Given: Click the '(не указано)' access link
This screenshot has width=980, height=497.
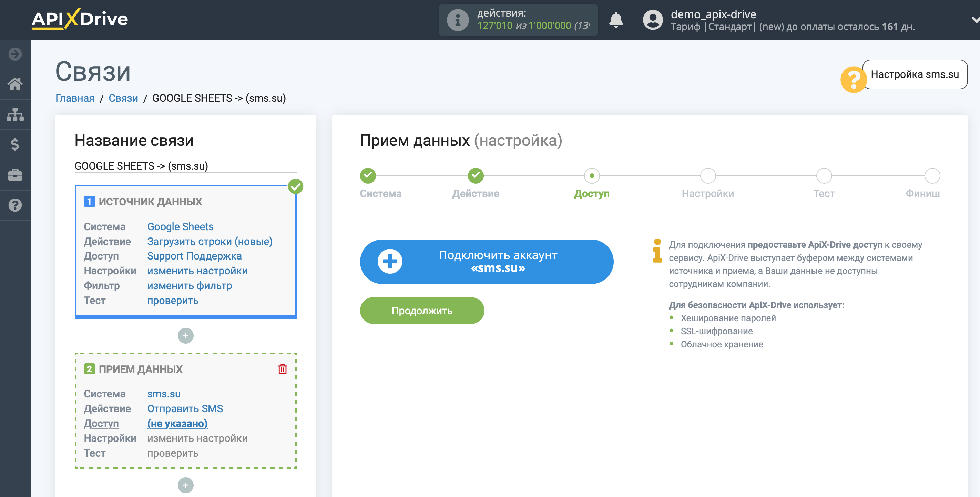Looking at the screenshot, I should click(x=177, y=424).
